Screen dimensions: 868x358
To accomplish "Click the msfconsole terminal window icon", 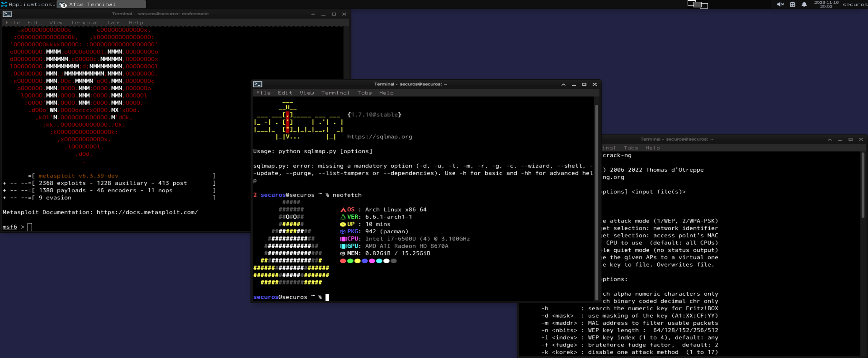I will [x=7, y=14].
